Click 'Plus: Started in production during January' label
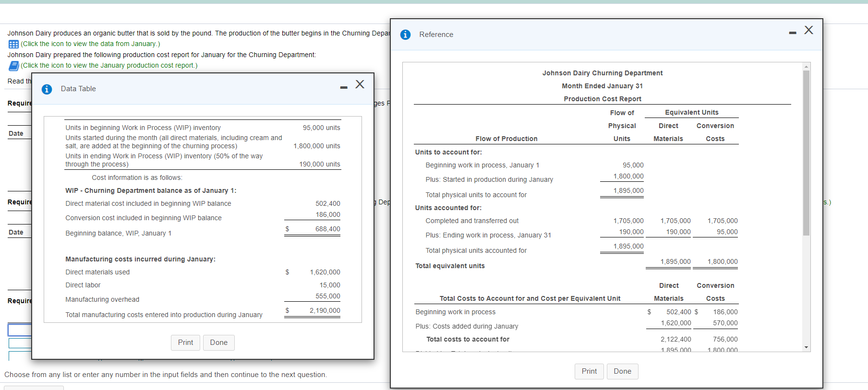868x390 pixels. tap(489, 179)
